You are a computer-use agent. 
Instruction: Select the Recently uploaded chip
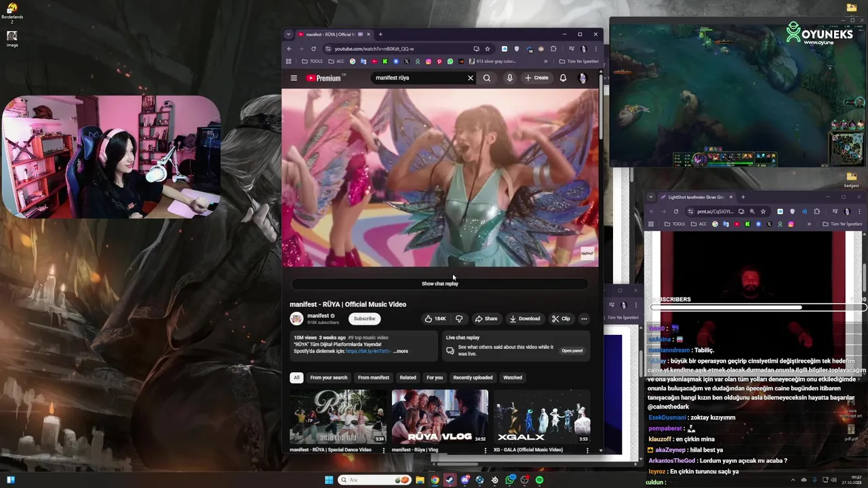pyautogui.click(x=473, y=378)
